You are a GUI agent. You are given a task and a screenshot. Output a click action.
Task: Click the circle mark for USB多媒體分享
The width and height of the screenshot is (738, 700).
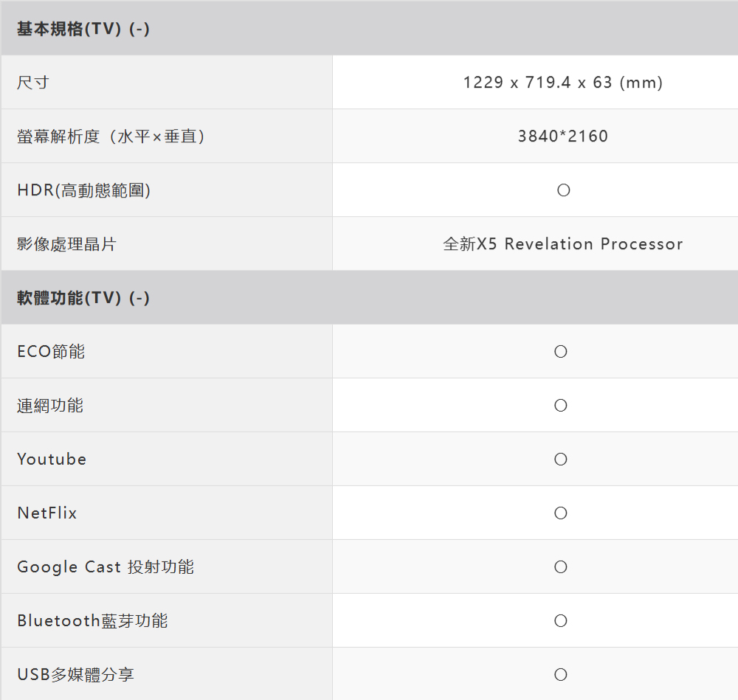560,675
